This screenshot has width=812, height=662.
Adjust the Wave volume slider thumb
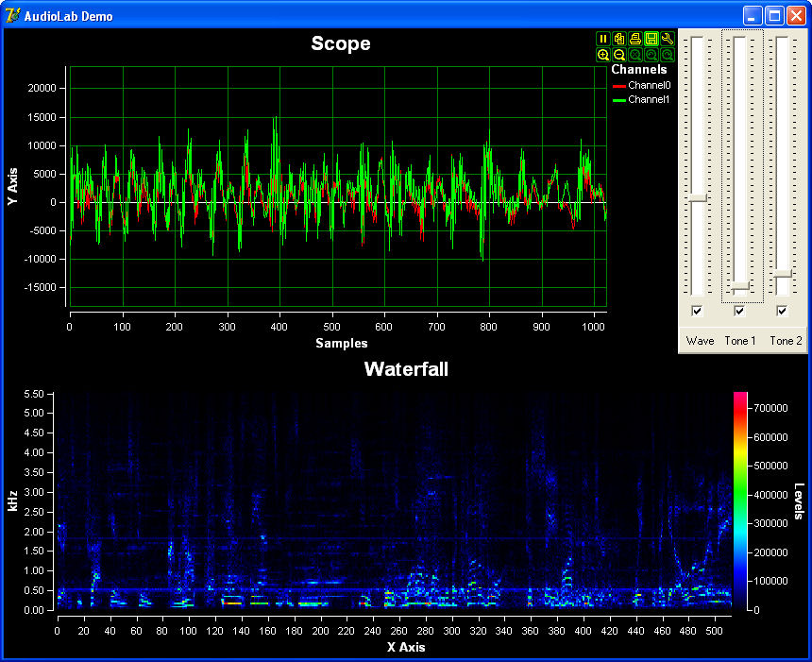point(696,198)
